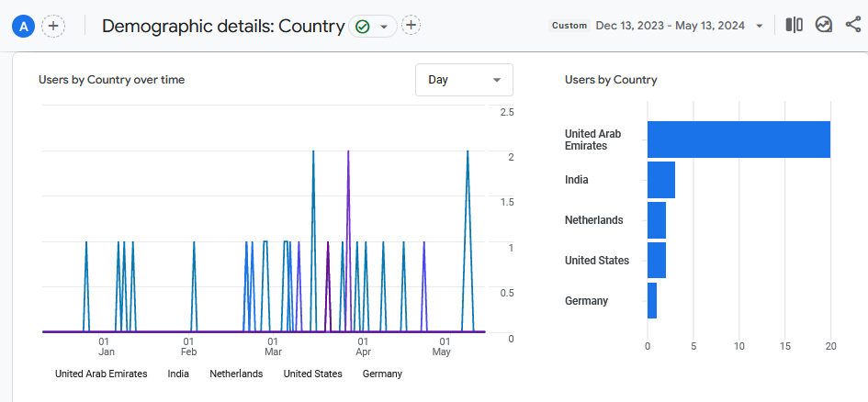Image resolution: width=868 pixels, height=402 pixels.
Task: Add a new comparison with plus icon
Action: [x=53, y=26]
